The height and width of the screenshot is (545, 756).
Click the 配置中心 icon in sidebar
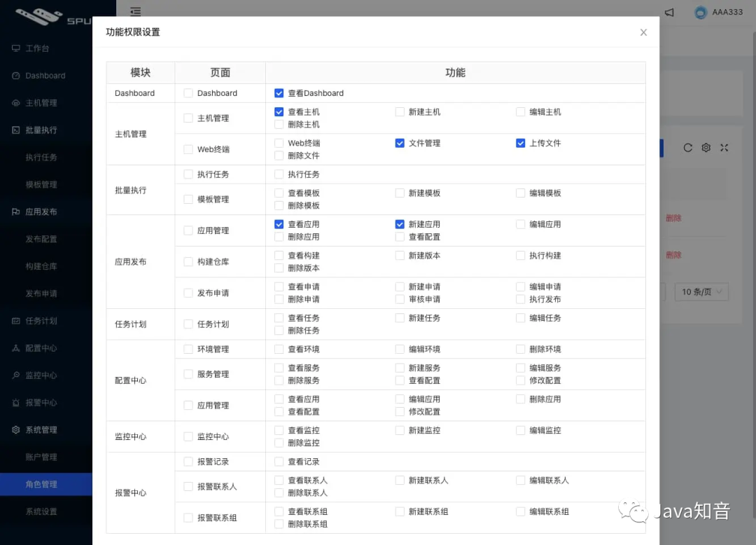coord(16,347)
